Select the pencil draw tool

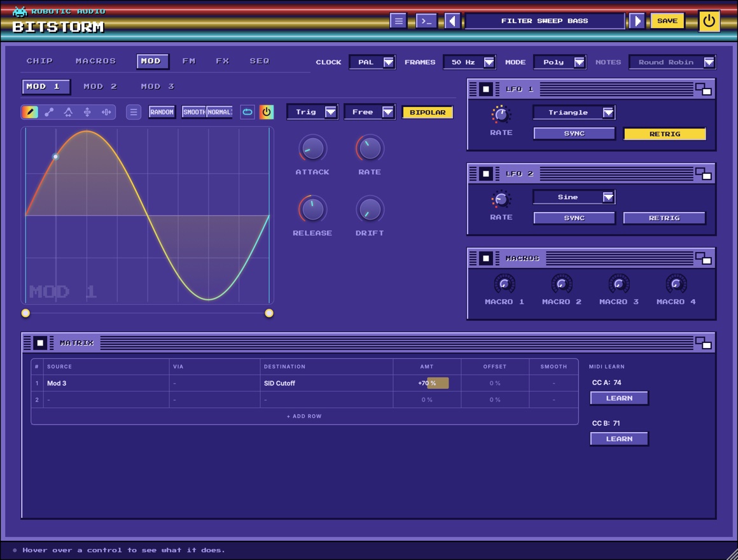point(30,112)
